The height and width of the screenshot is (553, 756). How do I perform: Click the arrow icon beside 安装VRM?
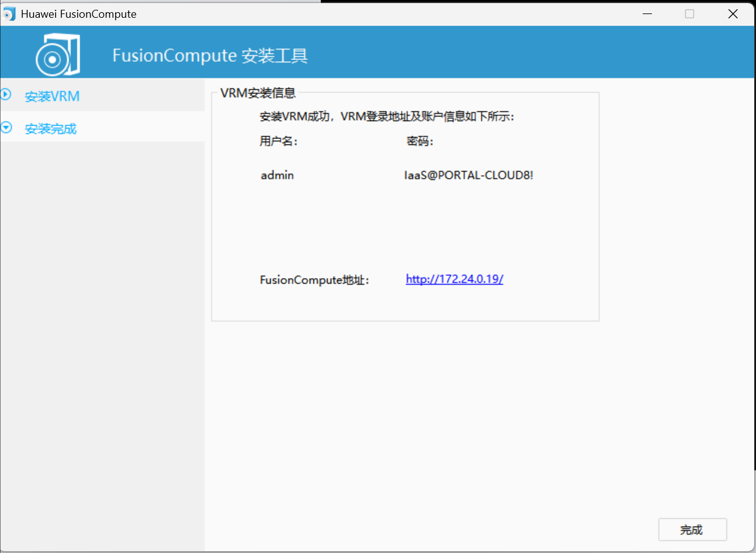(6, 95)
